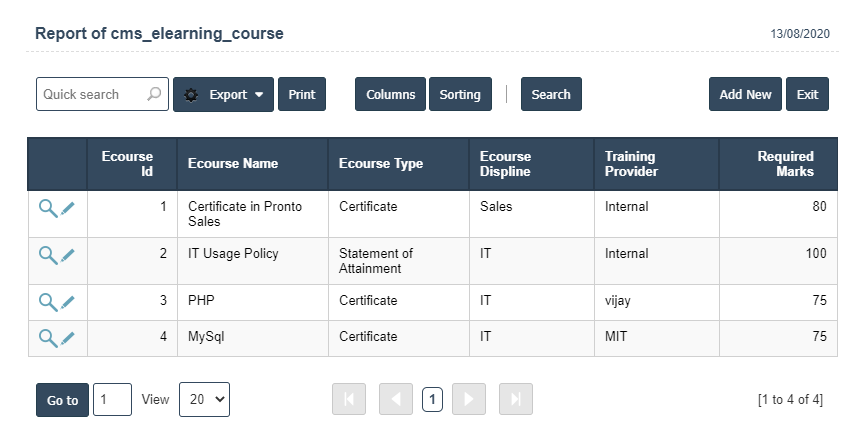View details icon for PHP row
This screenshot has width=855, height=436.
point(48,302)
